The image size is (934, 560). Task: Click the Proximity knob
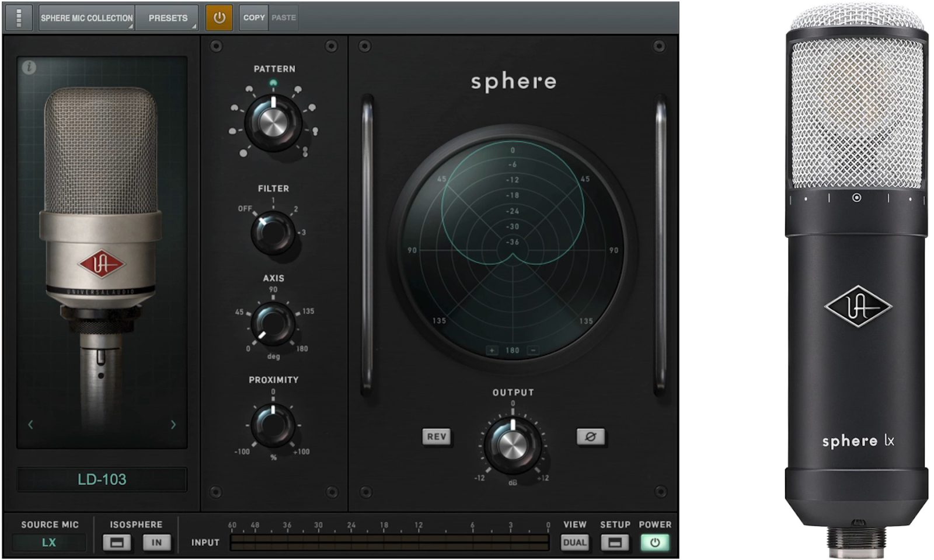(x=273, y=425)
